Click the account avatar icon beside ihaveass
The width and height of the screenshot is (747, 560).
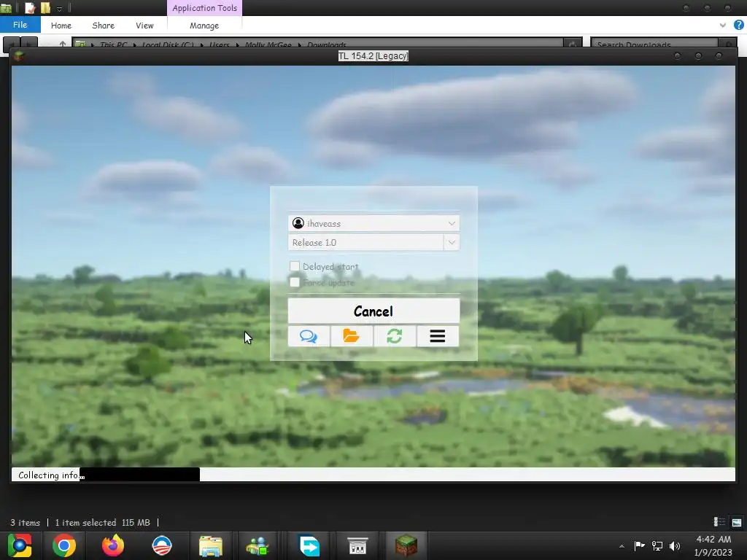point(298,223)
